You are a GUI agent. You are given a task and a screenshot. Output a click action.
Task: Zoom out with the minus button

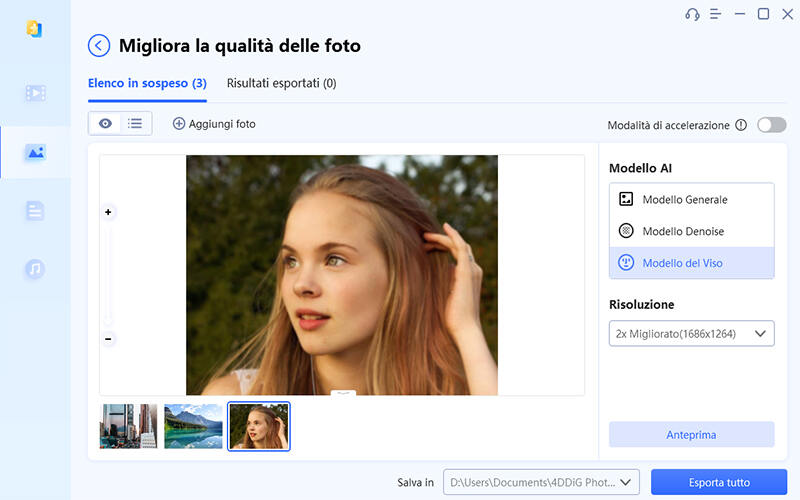(x=108, y=339)
